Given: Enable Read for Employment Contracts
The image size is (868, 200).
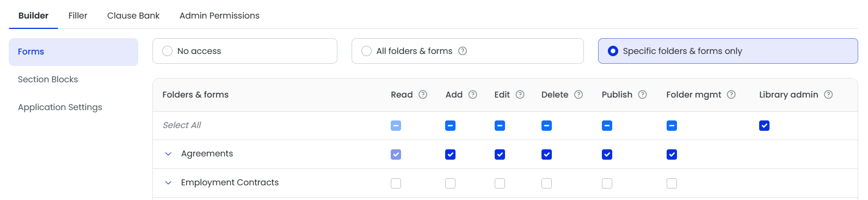Looking at the screenshot, I should coord(396,184).
